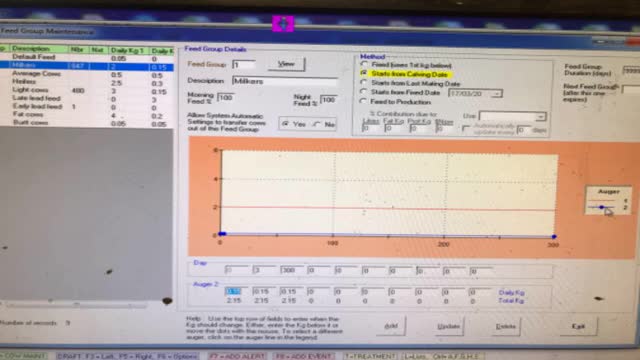640x360 pixels.
Task: Select Starts from Last Mating Date option
Action: coord(364,83)
